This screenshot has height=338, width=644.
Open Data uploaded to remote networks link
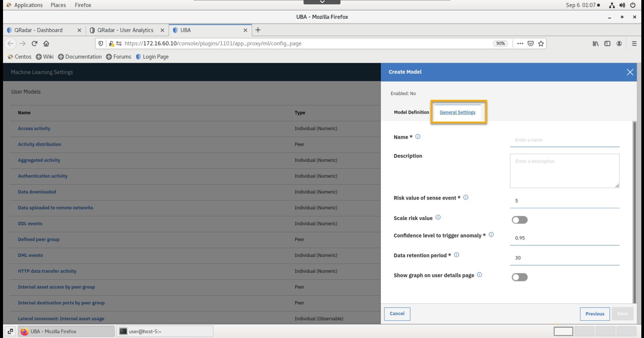(x=55, y=208)
